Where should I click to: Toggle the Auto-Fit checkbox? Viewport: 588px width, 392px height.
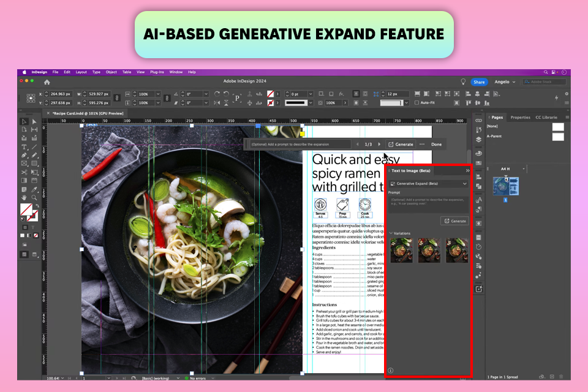pyautogui.click(x=417, y=102)
